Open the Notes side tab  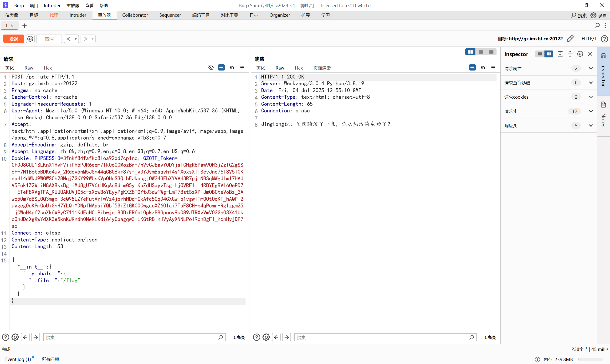[603, 116]
